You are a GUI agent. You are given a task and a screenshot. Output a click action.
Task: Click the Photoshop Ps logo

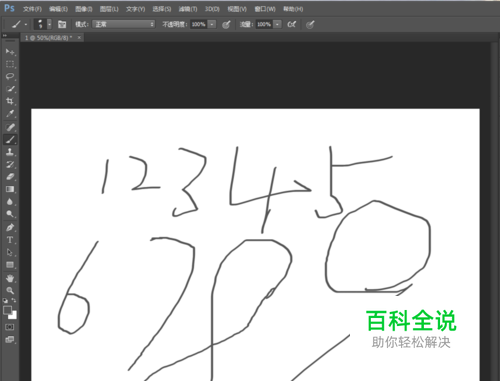tap(9, 8)
